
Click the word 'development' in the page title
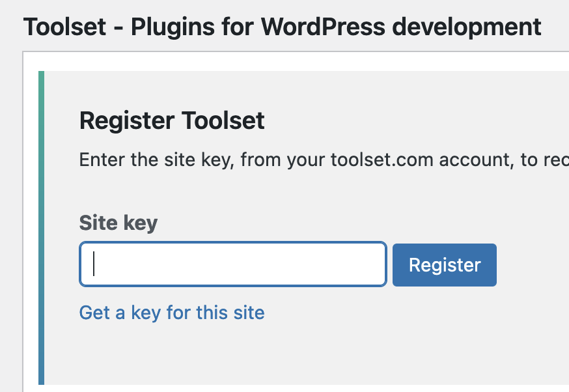[464, 27]
